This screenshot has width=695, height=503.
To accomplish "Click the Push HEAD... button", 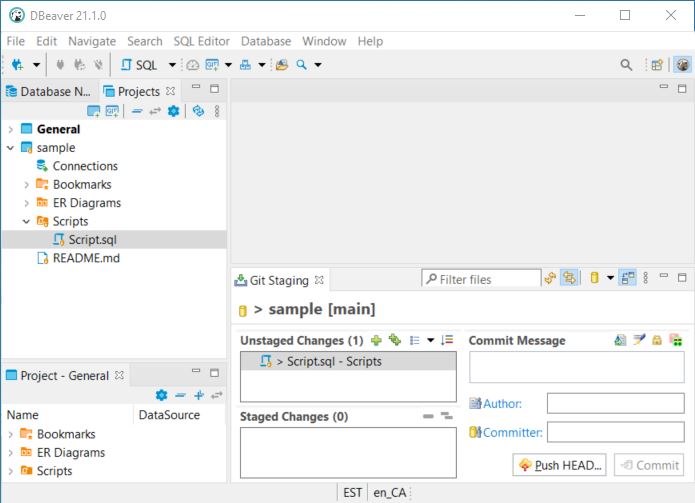I will [x=559, y=465].
